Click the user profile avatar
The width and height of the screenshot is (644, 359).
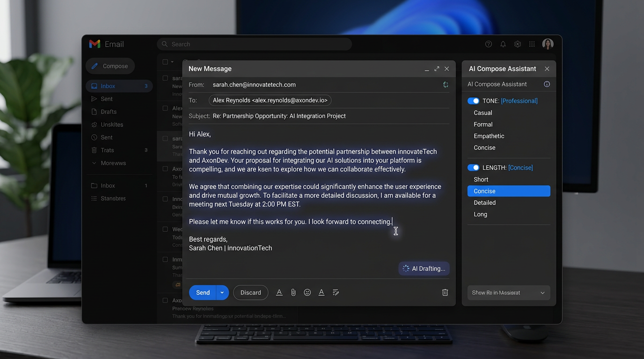click(548, 44)
